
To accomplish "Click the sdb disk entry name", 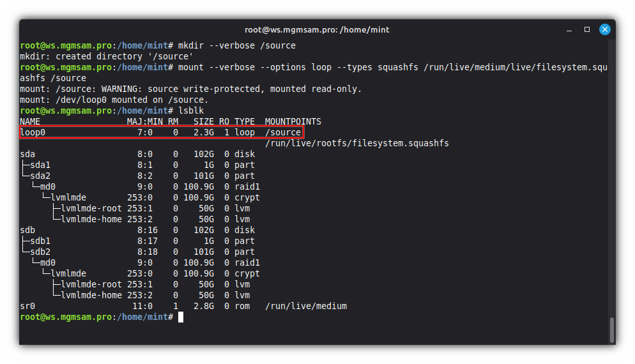I will click(28, 230).
